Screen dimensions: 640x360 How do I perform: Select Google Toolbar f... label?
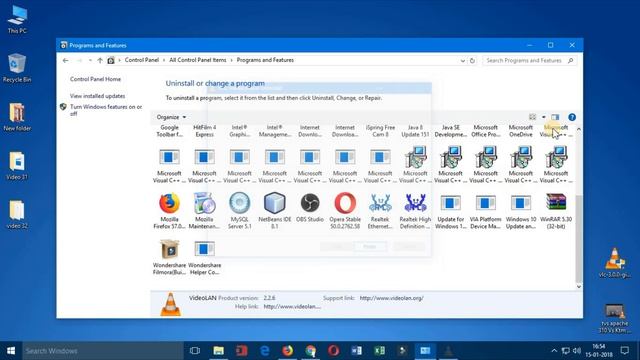(169, 131)
